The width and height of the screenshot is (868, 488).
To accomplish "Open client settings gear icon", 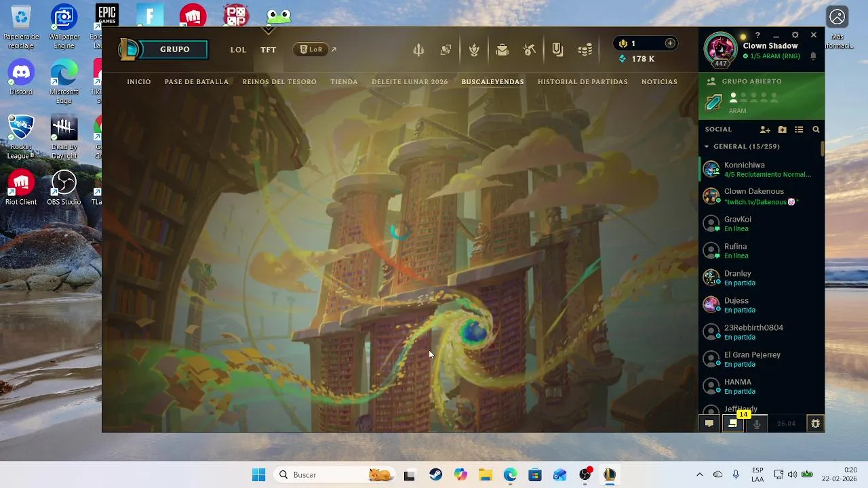I will pyautogui.click(x=795, y=35).
